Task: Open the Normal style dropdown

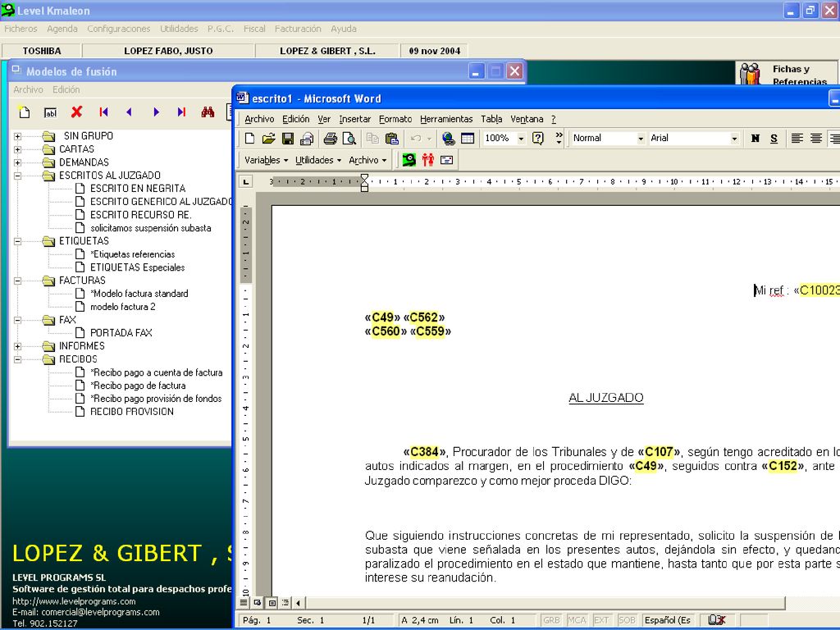Action: [640, 138]
